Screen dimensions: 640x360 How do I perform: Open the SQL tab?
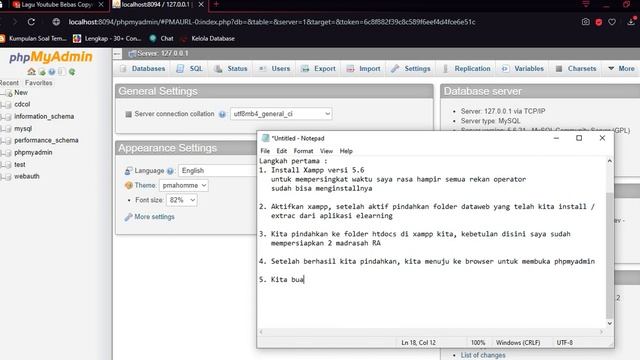190,69
